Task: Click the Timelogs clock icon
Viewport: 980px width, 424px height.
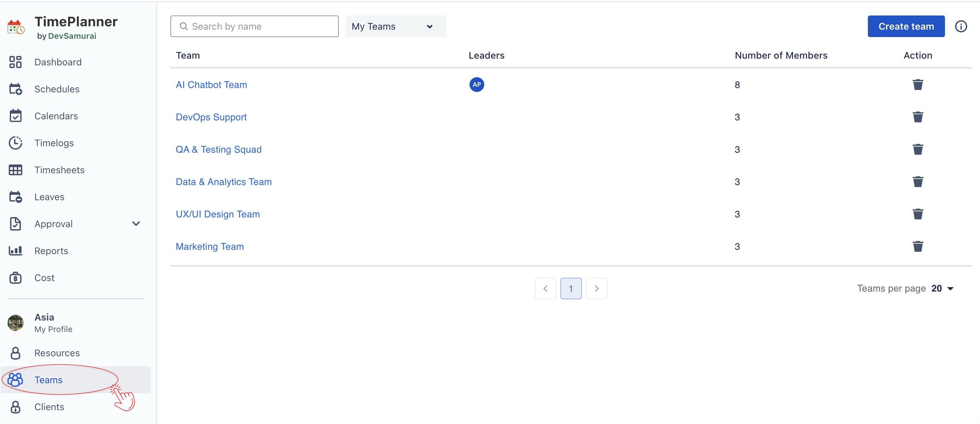Action: click(x=15, y=143)
